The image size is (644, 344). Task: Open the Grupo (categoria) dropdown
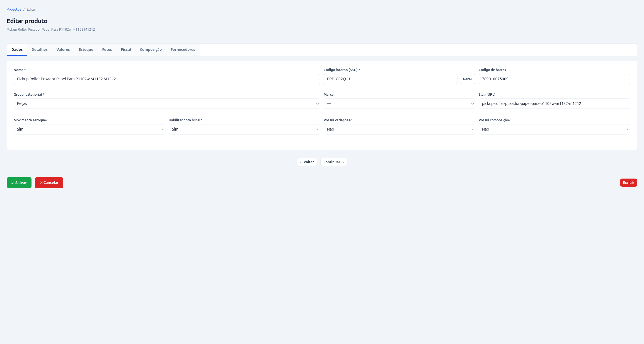tap(167, 104)
